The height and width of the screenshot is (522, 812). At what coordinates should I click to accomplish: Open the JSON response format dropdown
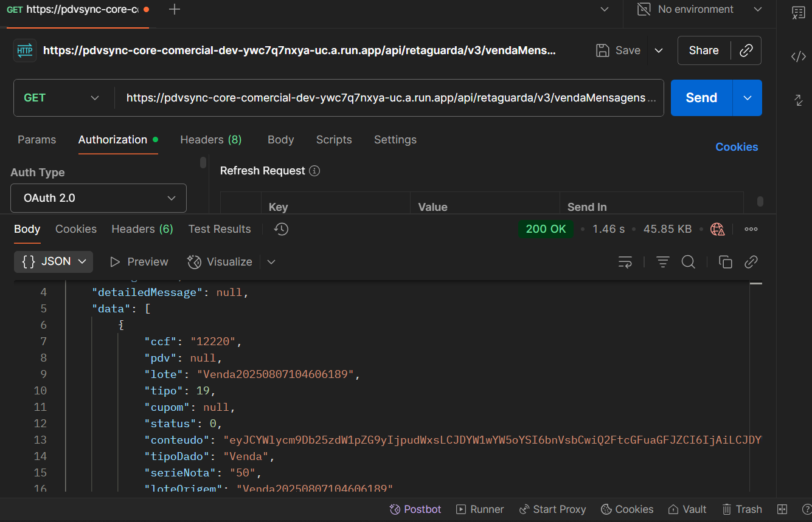(54, 261)
